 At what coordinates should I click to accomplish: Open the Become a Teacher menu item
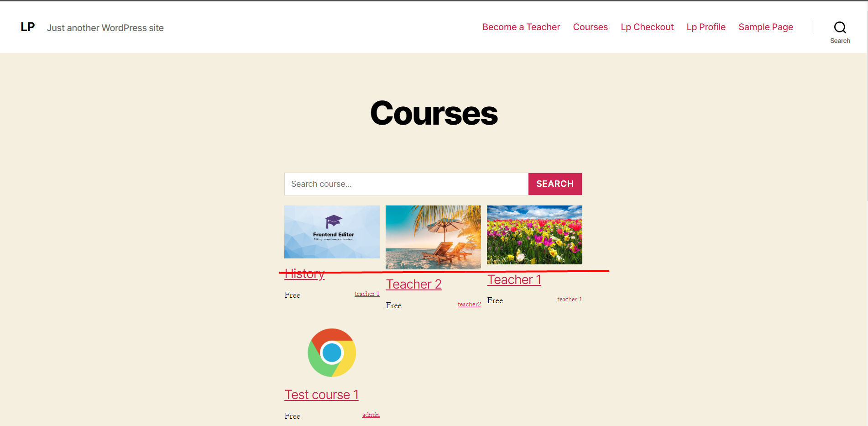click(x=521, y=27)
